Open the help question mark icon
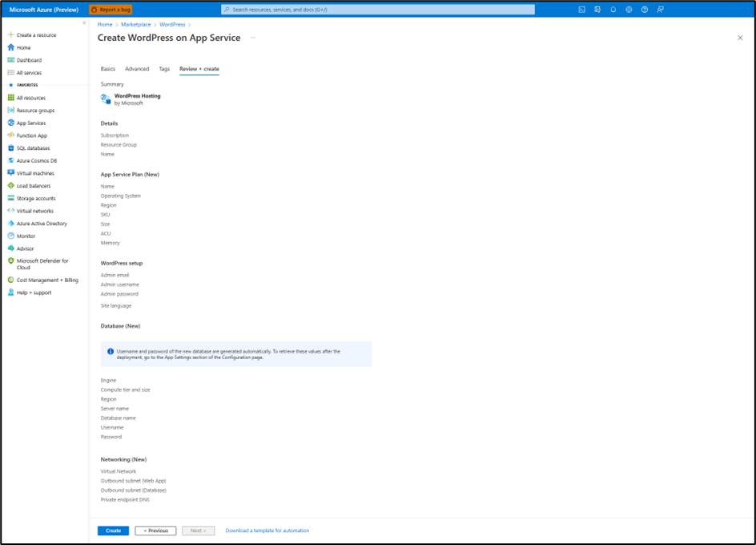Screen dimensions: 756x545 coord(645,10)
